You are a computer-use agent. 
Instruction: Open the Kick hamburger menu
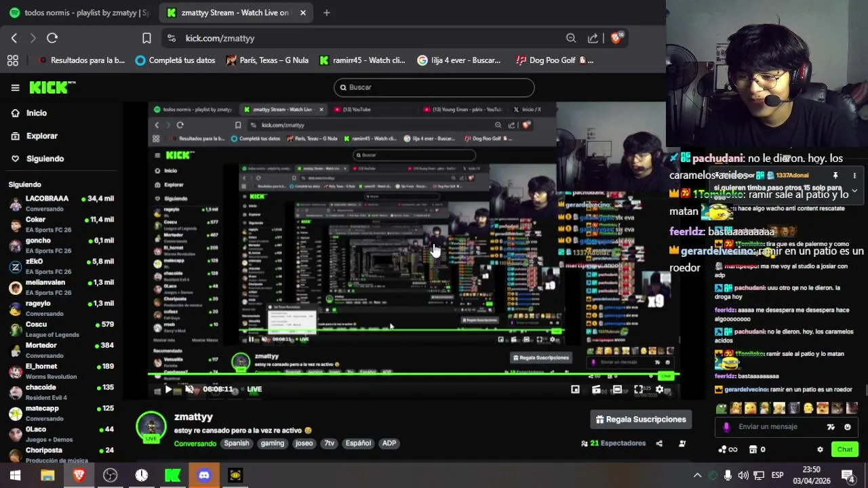pos(15,87)
